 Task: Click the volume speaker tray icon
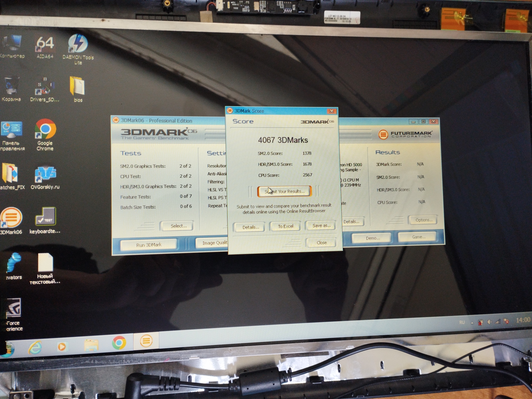(x=489, y=322)
